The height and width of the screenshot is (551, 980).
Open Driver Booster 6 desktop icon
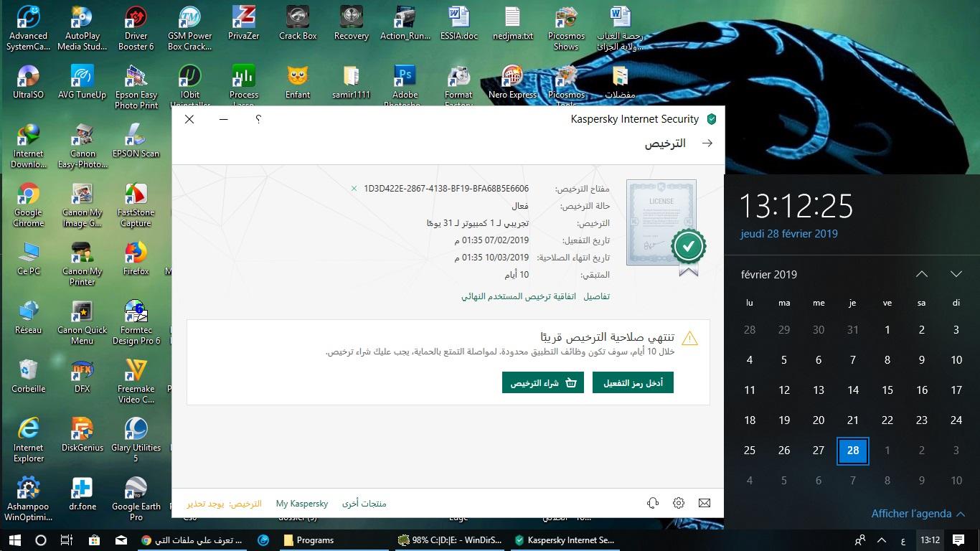tap(136, 29)
